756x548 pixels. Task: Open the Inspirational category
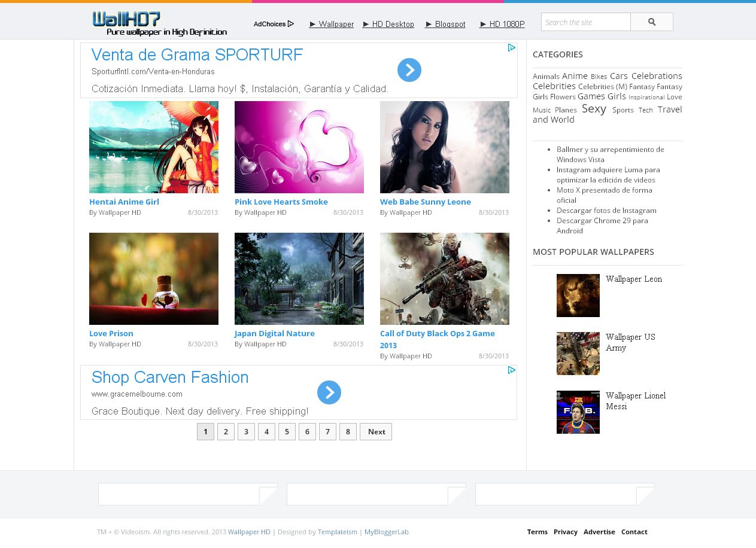(646, 97)
